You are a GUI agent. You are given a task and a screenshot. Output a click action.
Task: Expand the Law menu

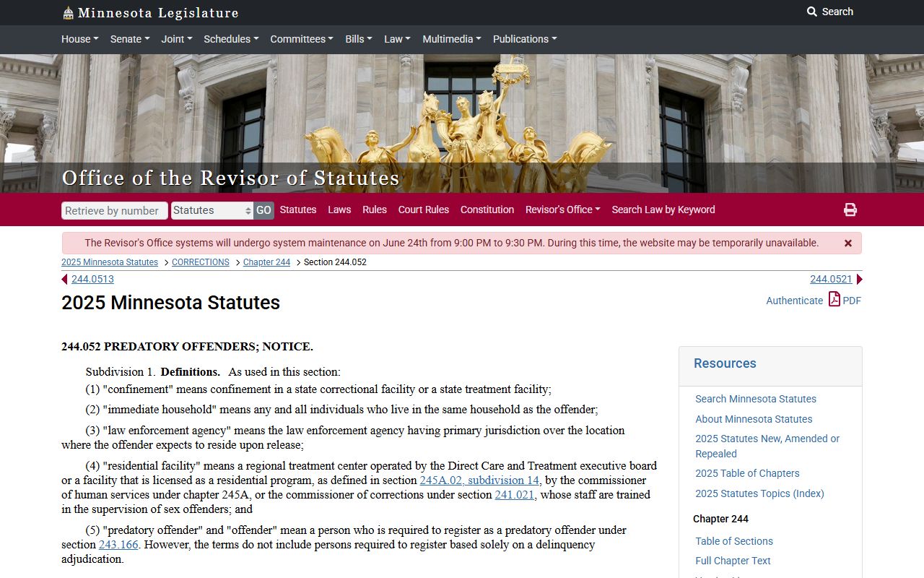pos(397,39)
